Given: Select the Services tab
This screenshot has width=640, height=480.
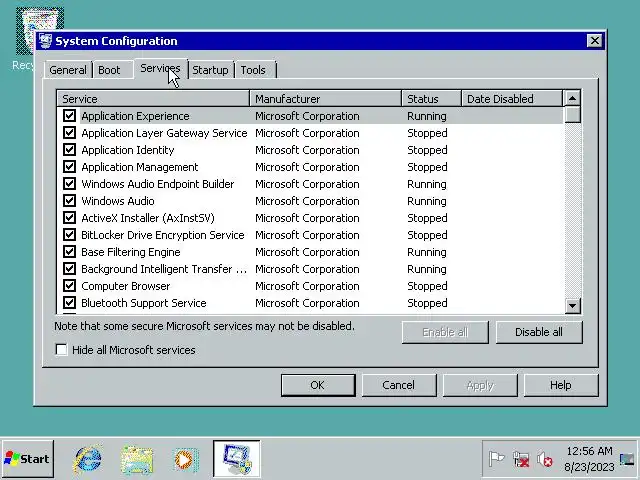Looking at the screenshot, I should point(160,69).
